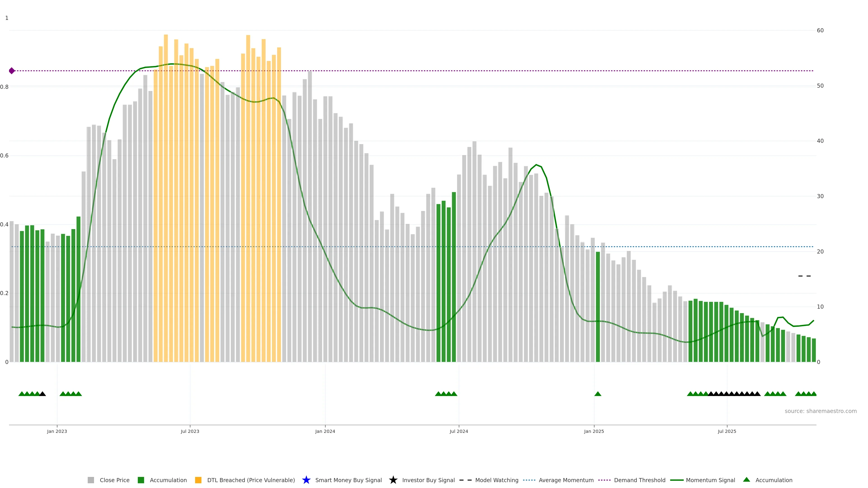This screenshot has height=488, width=868.
Task: Click the green Momentum Signal legend line
Action: coord(677,480)
